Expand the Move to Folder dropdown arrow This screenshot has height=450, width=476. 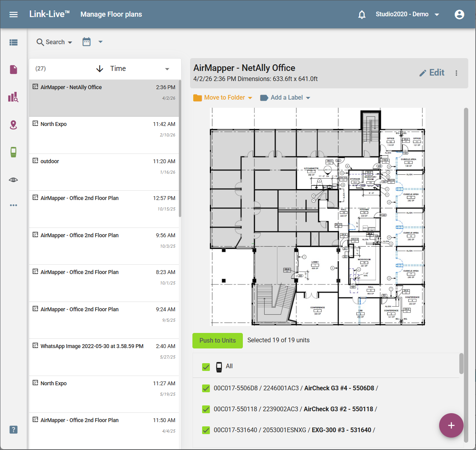tap(250, 98)
